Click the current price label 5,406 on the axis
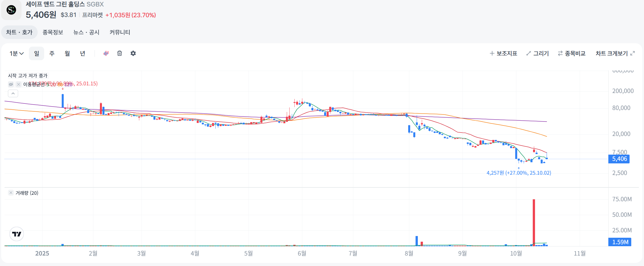The image size is (644, 266). [619, 159]
